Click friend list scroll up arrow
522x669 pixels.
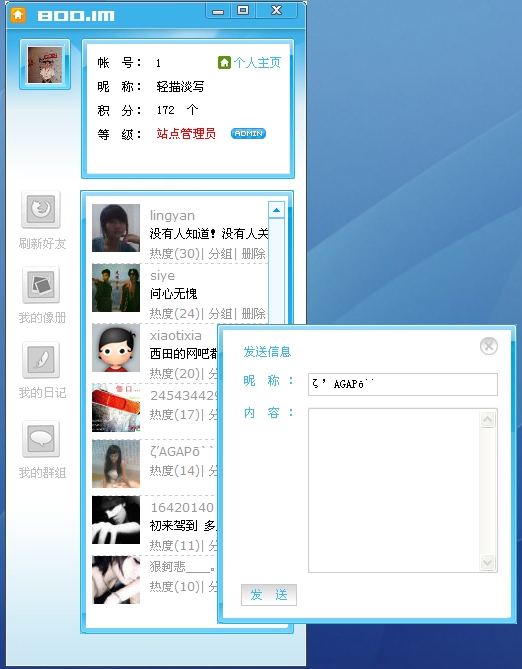276,210
